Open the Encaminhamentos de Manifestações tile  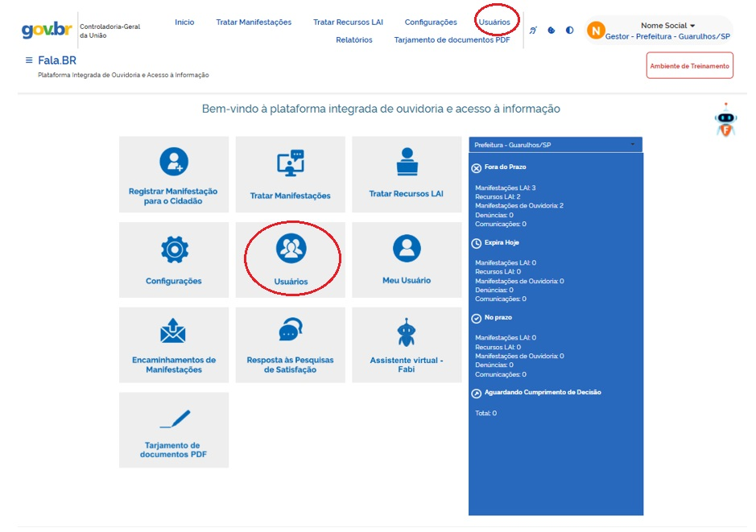pos(173,344)
